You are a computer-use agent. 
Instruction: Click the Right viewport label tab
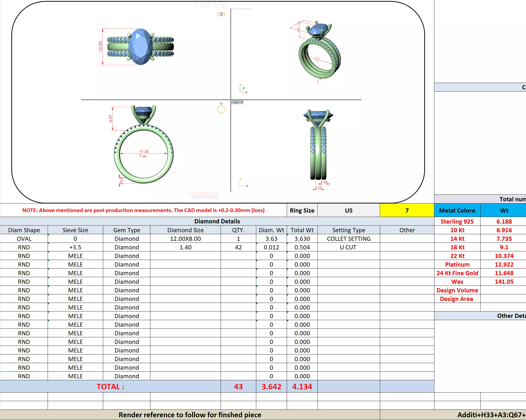tap(236, 102)
